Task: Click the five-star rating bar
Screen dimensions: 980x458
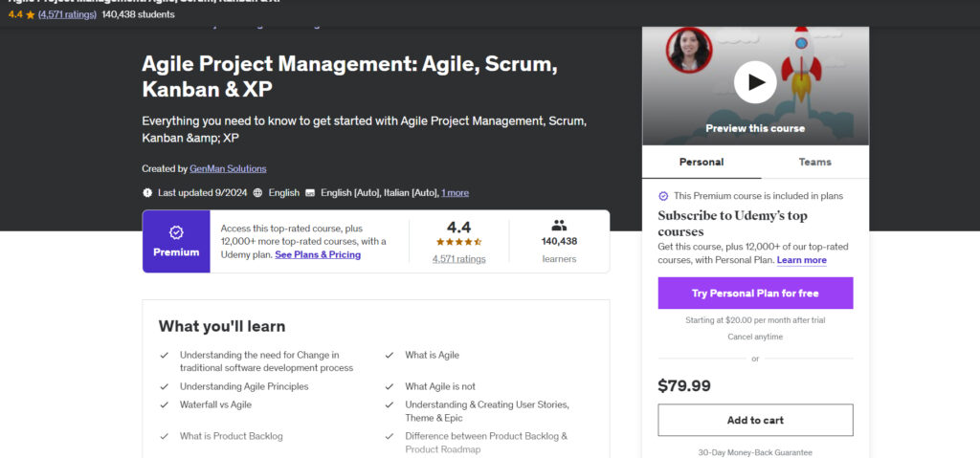Action: tap(458, 243)
